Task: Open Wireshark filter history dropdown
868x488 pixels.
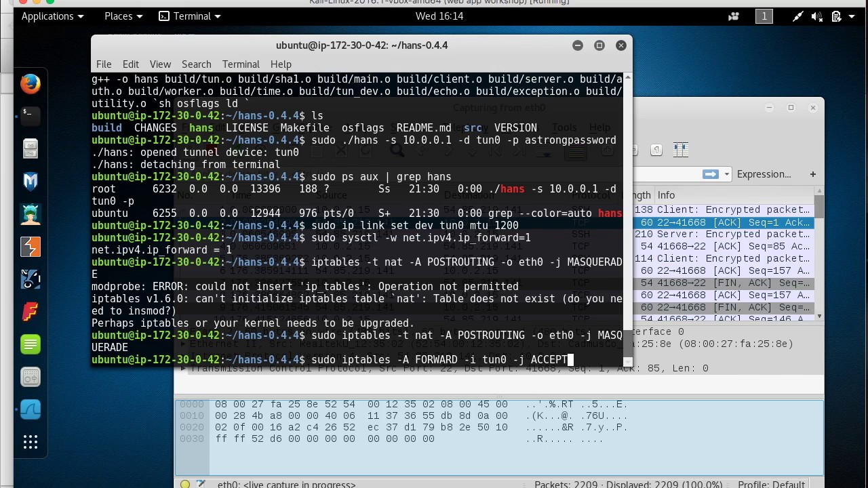Action: pos(726,174)
